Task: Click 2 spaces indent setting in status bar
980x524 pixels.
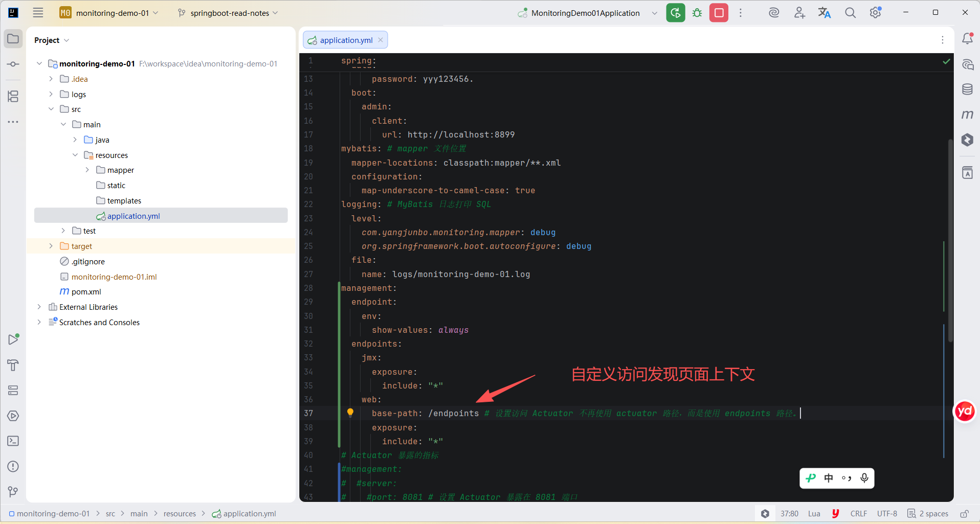Action: [928, 514]
